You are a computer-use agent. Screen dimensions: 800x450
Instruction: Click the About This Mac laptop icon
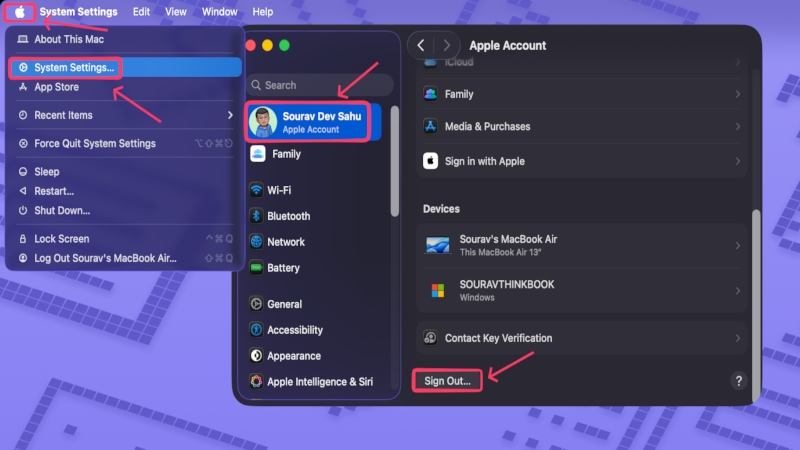click(22, 39)
